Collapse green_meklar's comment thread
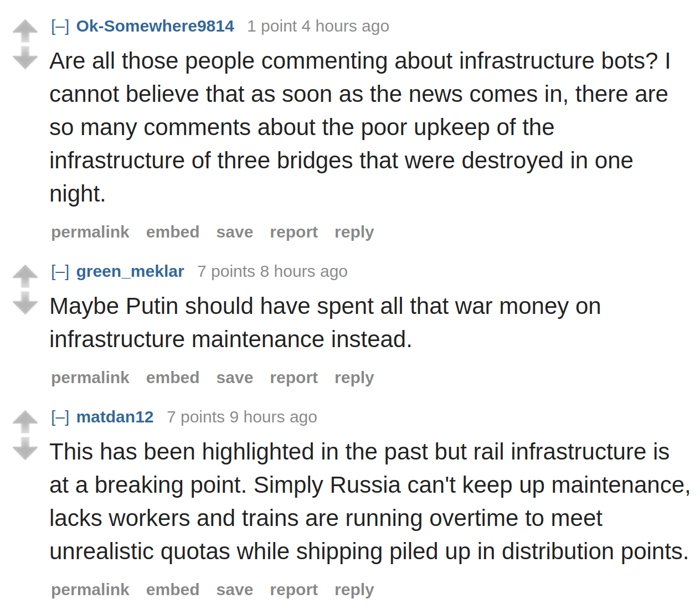This screenshot has width=700, height=609. pyautogui.click(x=60, y=271)
